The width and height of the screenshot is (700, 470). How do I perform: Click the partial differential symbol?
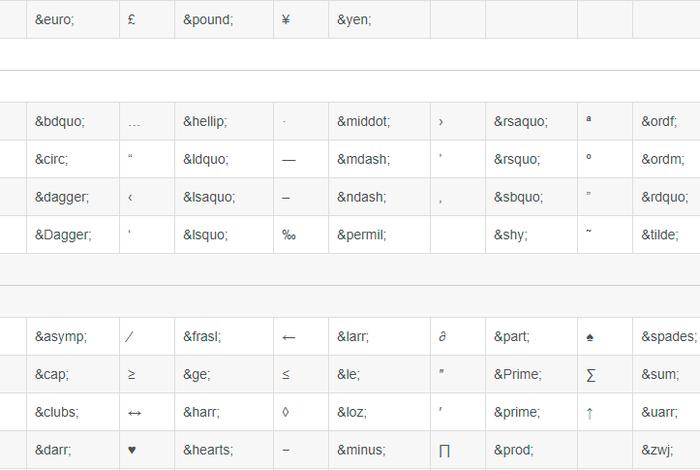pos(442,337)
